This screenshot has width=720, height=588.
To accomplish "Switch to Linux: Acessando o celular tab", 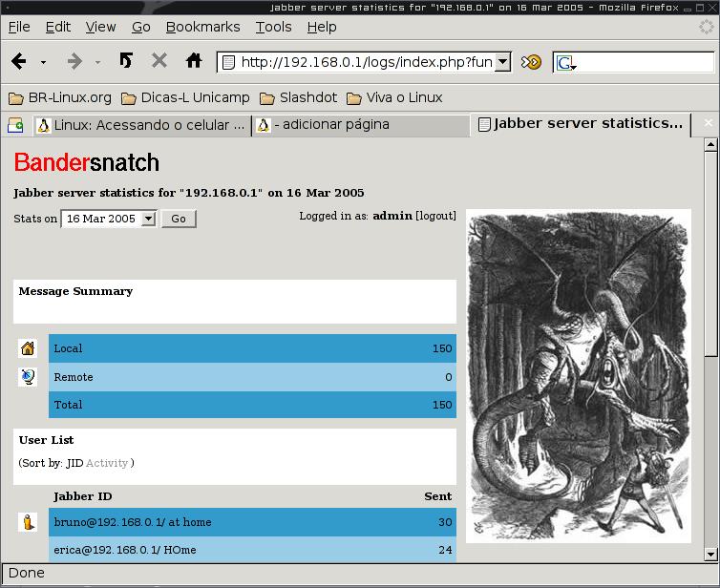I will (142, 125).
